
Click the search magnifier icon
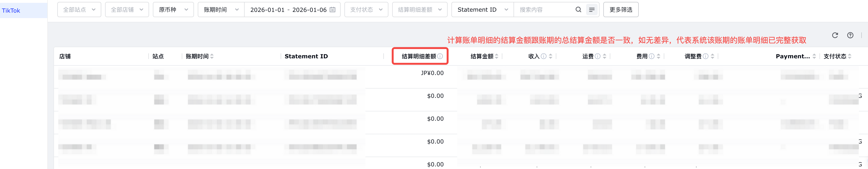[x=578, y=10]
